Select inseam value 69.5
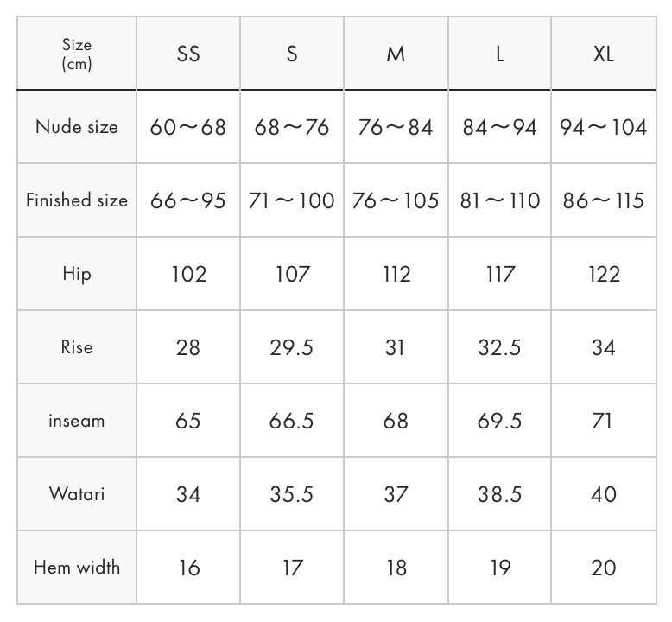 point(500,421)
